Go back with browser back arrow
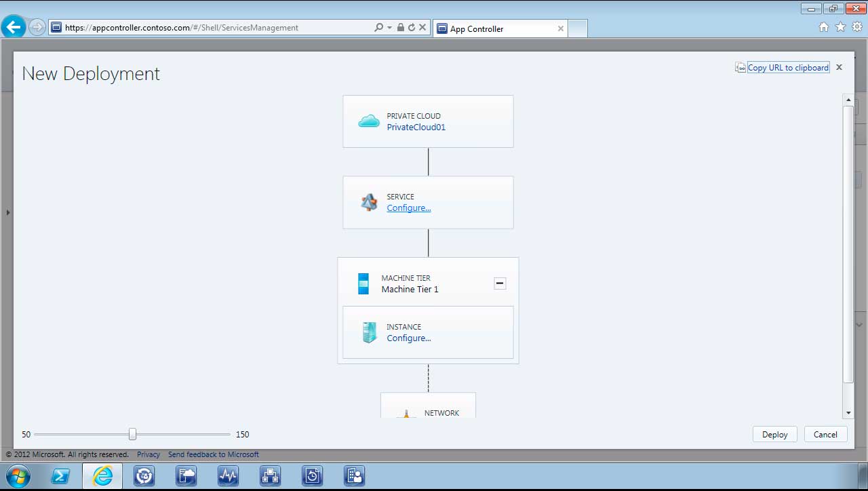This screenshot has width=868, height=491. [x=14, y=27]
